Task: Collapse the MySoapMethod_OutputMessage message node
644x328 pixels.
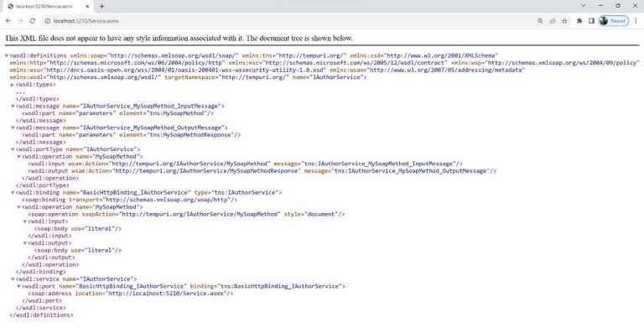Action: pyautogui.click(x=13, y=128)
